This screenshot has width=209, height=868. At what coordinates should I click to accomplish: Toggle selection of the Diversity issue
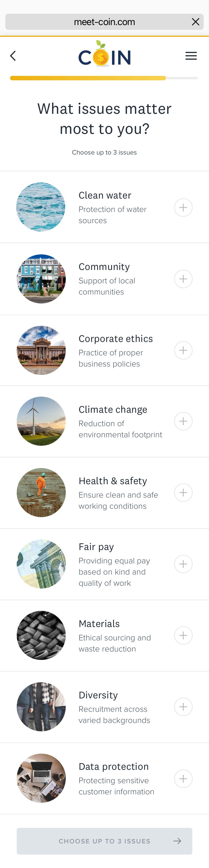[183, 707]
